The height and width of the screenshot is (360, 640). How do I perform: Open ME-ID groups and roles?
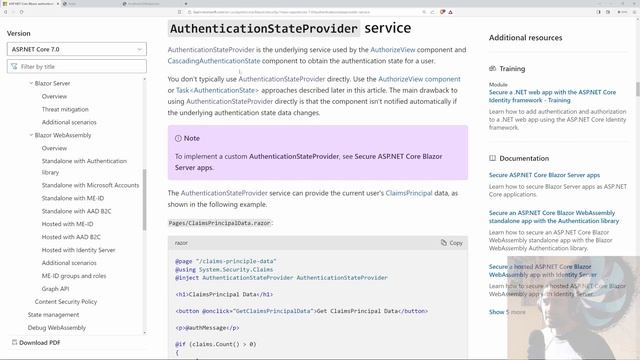[74, 276]
